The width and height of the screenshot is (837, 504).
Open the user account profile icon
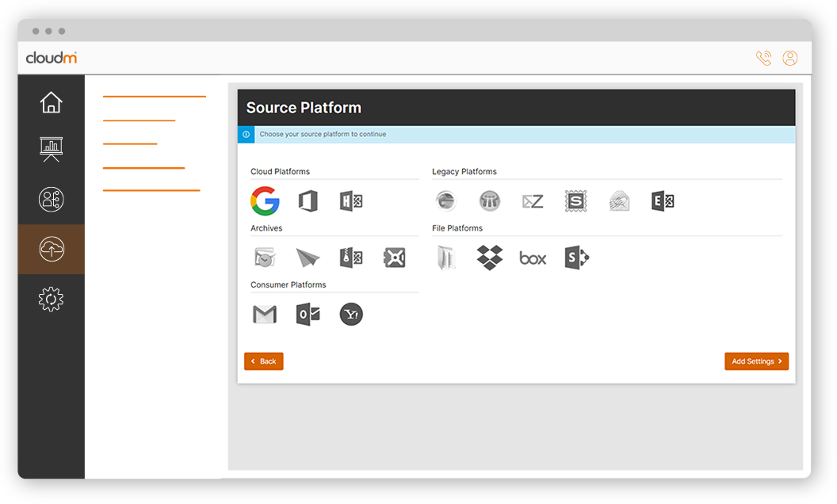789,58
